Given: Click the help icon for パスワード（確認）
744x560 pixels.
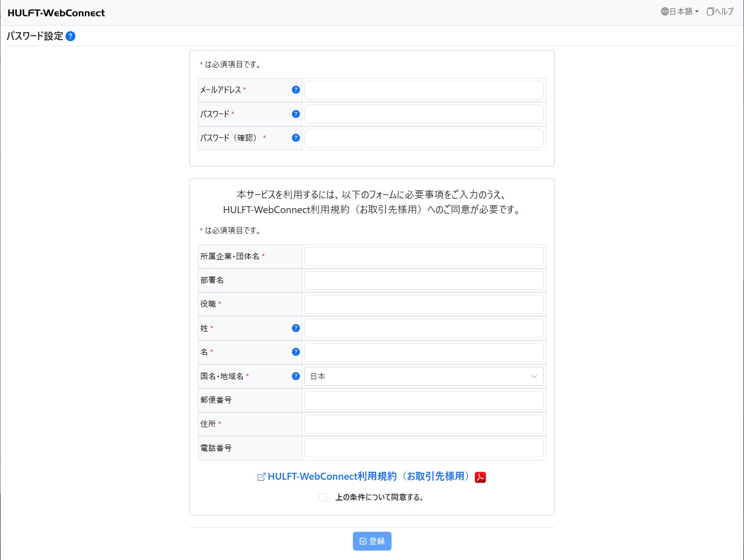Looking at the screenshot, I should (x=295, y=138).
